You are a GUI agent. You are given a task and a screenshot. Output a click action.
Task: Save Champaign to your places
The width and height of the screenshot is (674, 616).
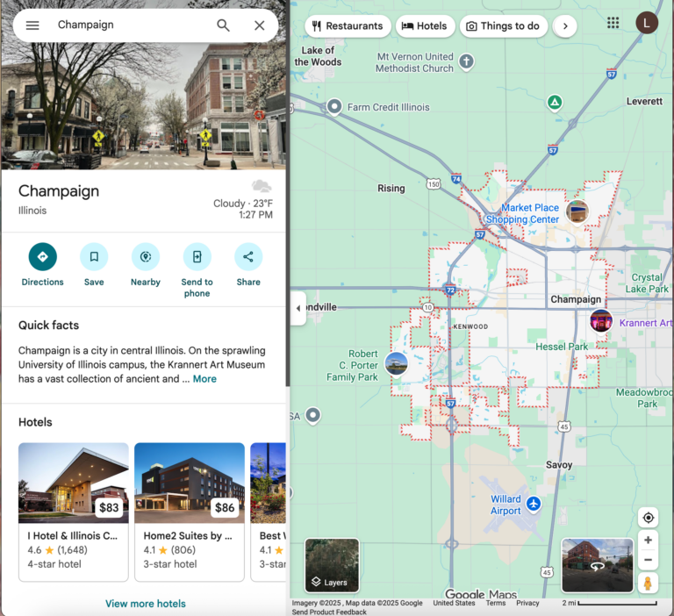pos(94,257)
